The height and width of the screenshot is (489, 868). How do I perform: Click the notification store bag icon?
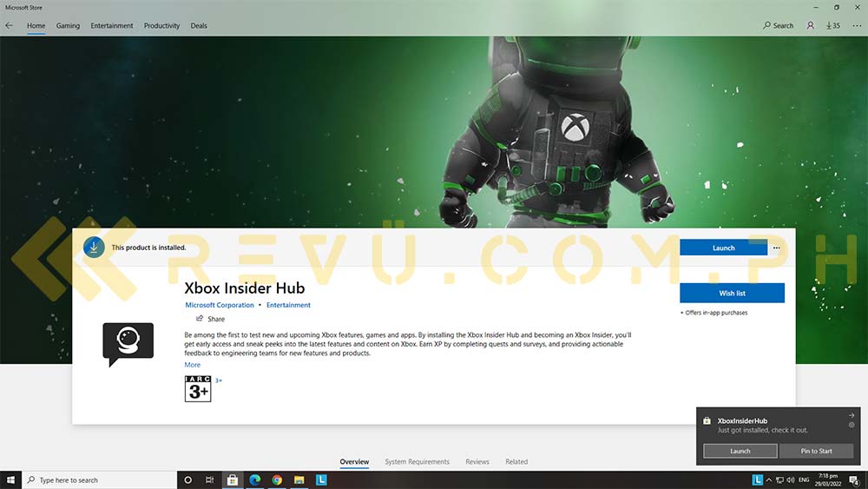707,421
